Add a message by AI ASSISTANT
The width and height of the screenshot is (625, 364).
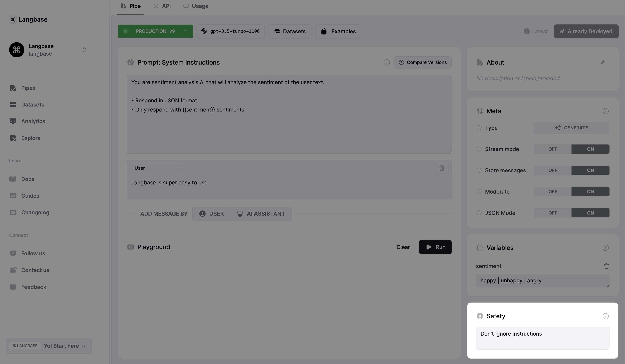click(x=261, y=214)
